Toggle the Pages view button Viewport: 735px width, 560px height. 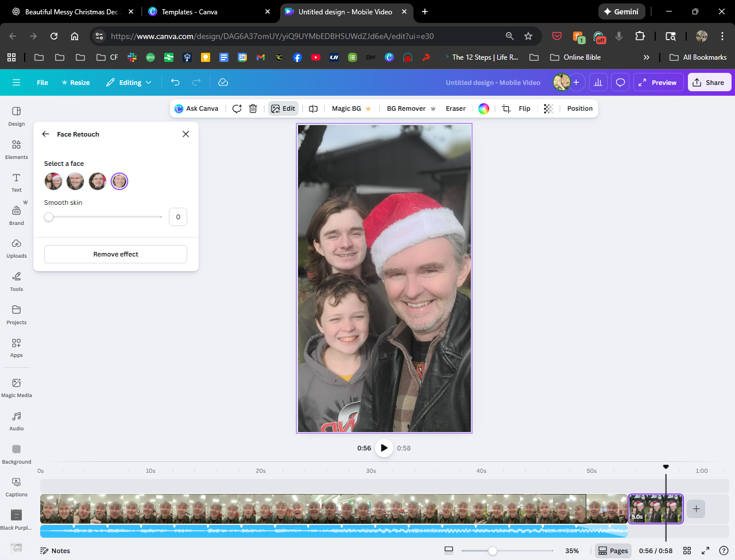coord(613,551)
